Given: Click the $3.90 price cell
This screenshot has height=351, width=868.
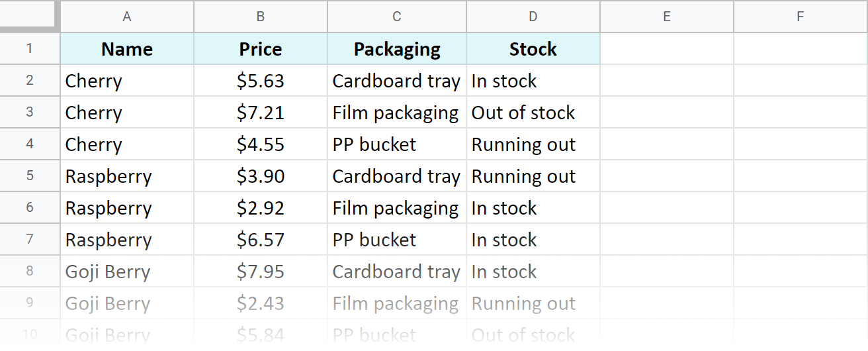Looking at the screenshot, I should pyautogui.click(x=261, y=176).
